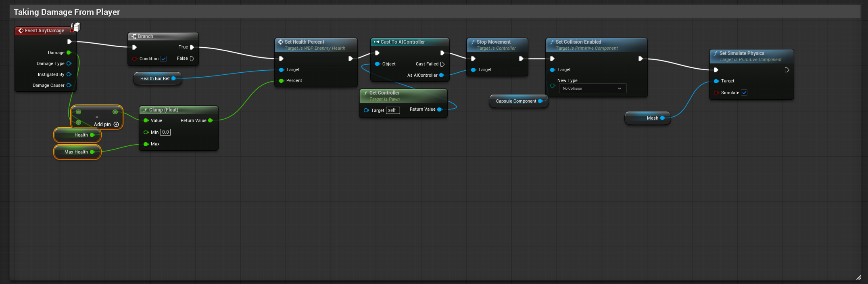The image size is (868, 284).
Task: Click the Branch node False execution pin
Action: tap(192, 59)
